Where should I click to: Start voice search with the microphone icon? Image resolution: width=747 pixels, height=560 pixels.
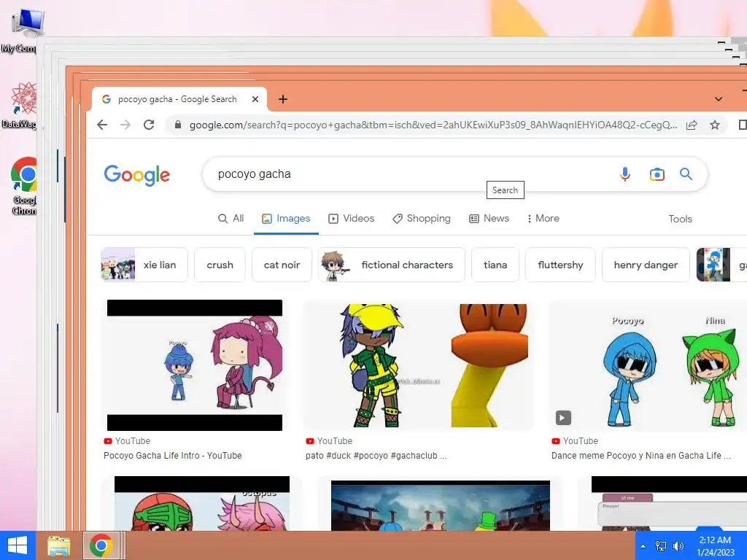coord(625,174)
